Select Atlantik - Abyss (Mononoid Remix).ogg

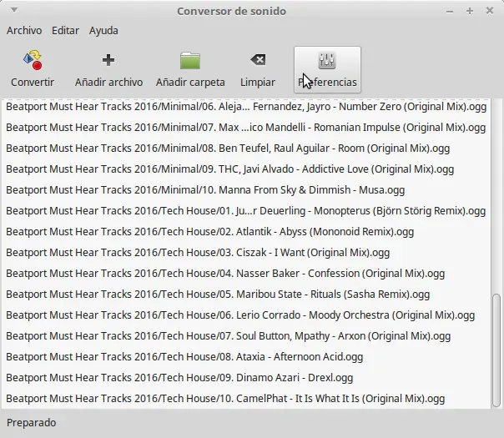pos(246,232)
